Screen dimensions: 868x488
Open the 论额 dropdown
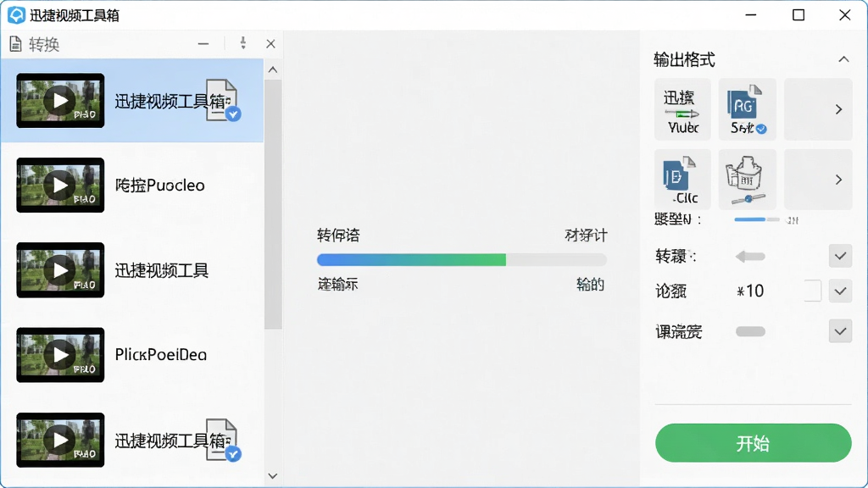click(x=840, y=291)
